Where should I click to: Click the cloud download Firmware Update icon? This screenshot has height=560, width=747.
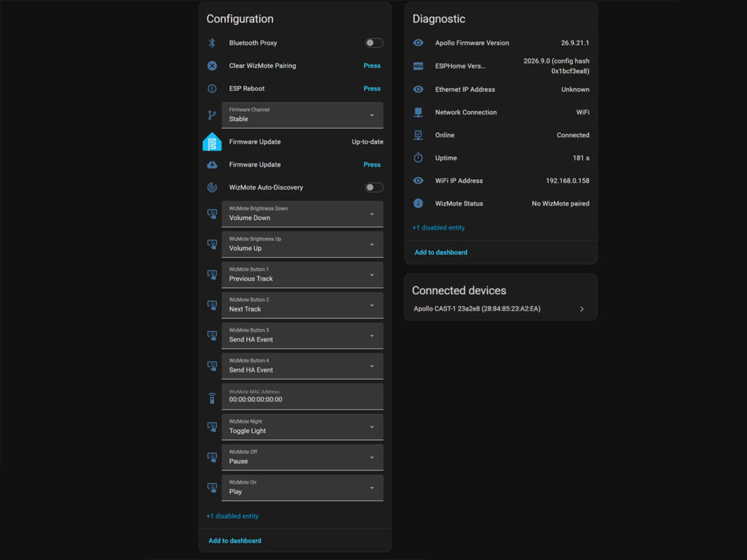212,165
